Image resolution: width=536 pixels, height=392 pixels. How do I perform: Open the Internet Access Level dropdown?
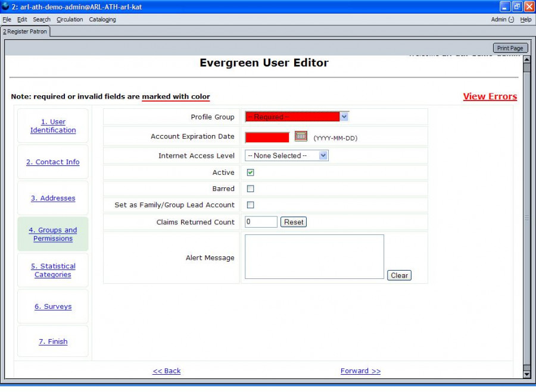286,156
